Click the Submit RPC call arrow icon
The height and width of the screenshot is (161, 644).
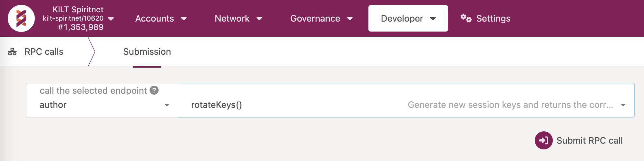[x=543, y=140]
